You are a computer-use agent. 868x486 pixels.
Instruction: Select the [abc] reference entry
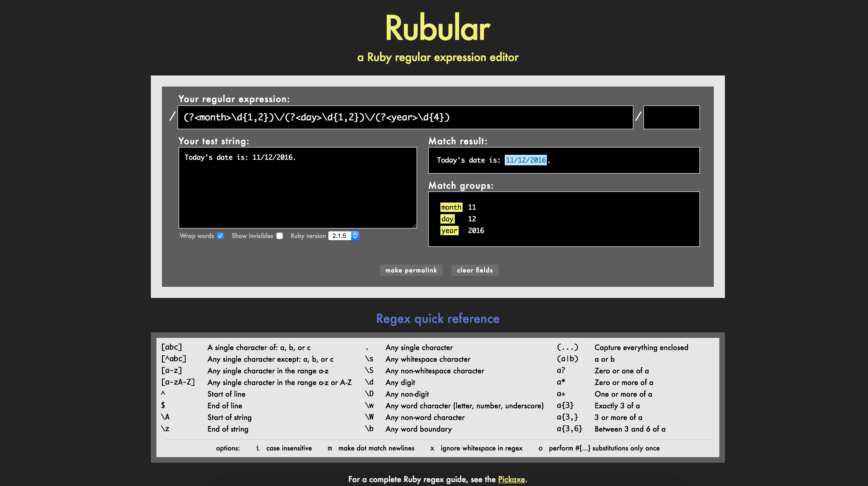pos(171,348)
